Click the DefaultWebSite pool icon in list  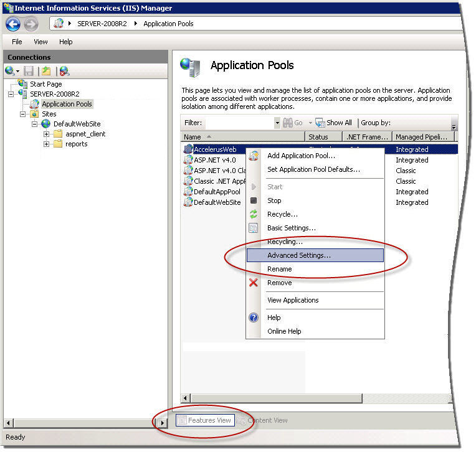pyautogui.click(x=188, y=202)
